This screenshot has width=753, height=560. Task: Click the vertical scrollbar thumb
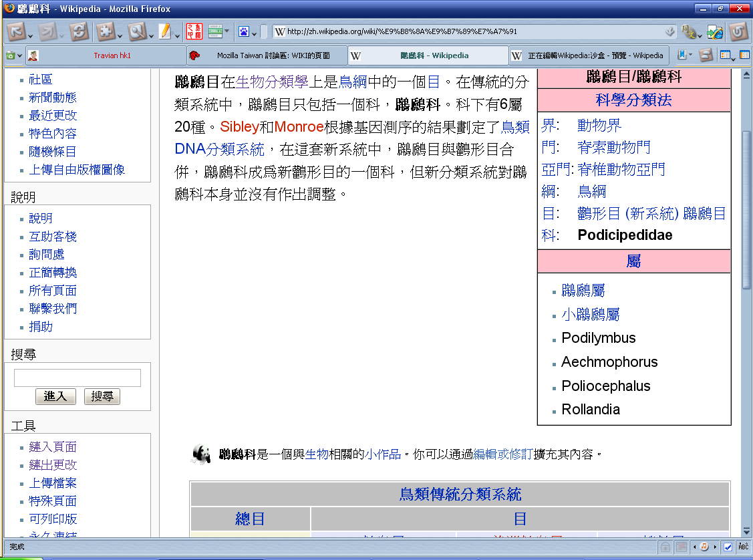pyautogui.click(x=746, y=207)
